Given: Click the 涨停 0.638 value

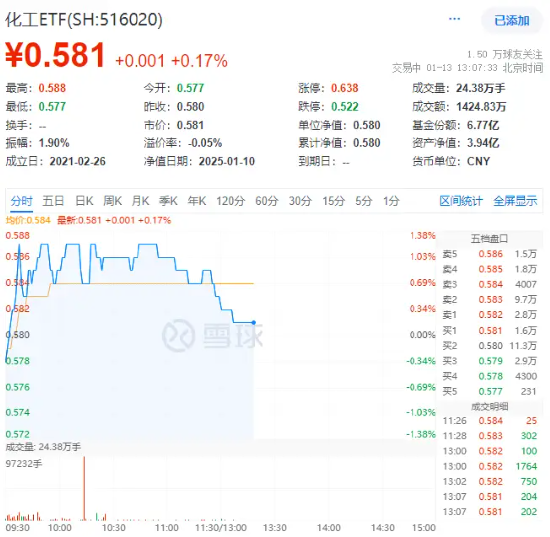Looking at the screenshot, I should click(344, 88).
